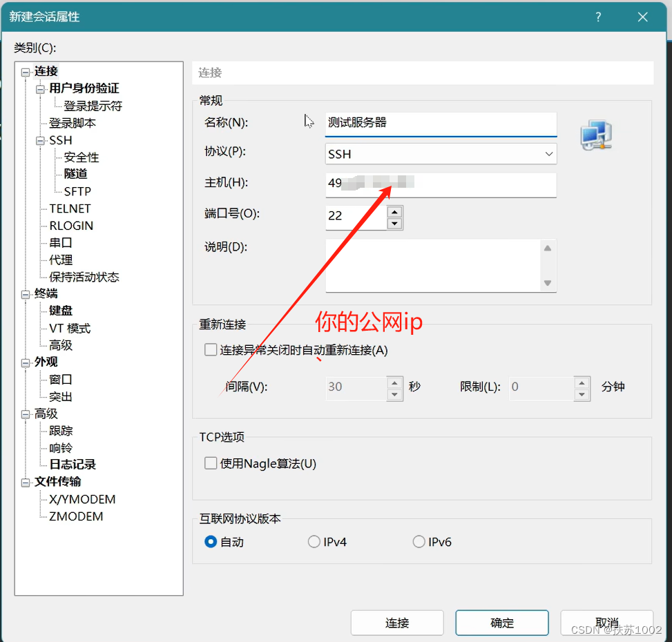This screenshot has height=642, width=672.
Task: Click the session computer icon
Action: point(596,135)
